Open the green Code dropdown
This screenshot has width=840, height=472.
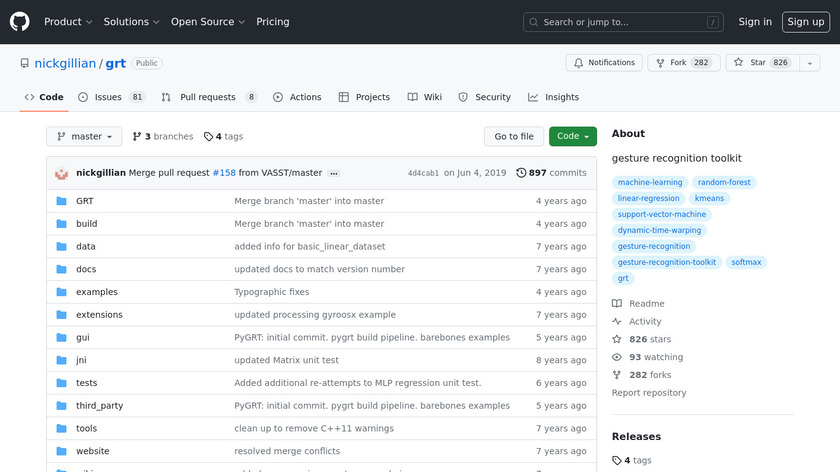pos(572,137)
